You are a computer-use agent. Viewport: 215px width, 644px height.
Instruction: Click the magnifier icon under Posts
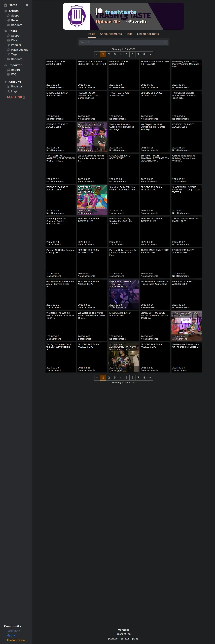coord(8,36)
